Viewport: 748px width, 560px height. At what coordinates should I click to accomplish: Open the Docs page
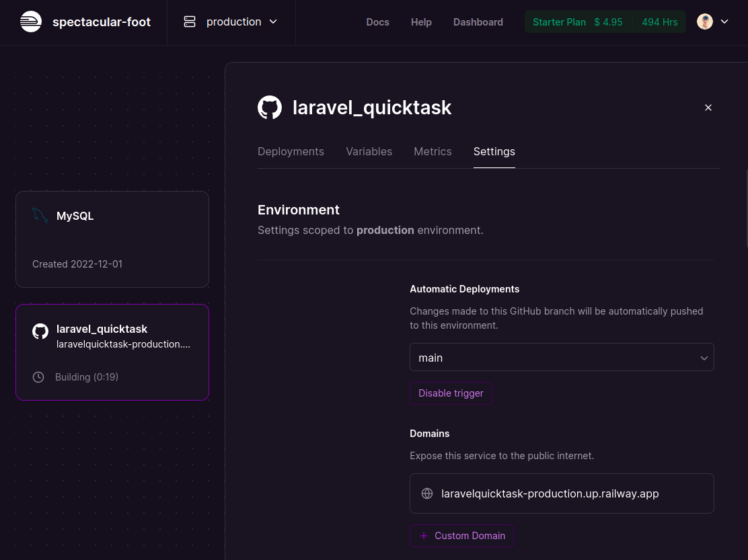click(x=377, y=22)
